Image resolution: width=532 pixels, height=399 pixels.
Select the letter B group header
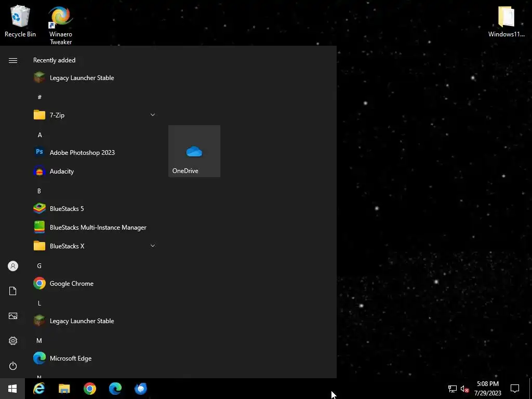point(39,191)
